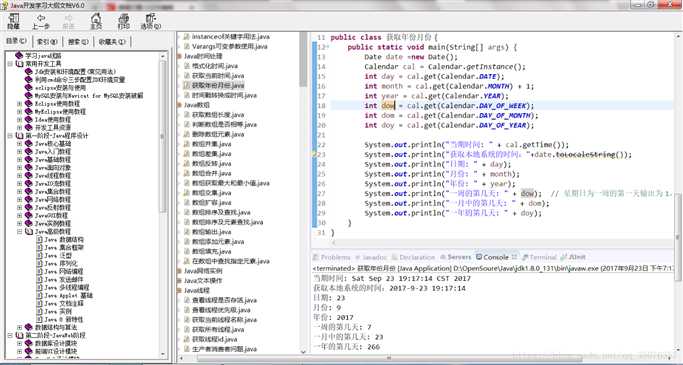The width and height of the screenshot is (683, 365).
Task: Open the Java 集合框架 topic
Action: click(64, 247)
